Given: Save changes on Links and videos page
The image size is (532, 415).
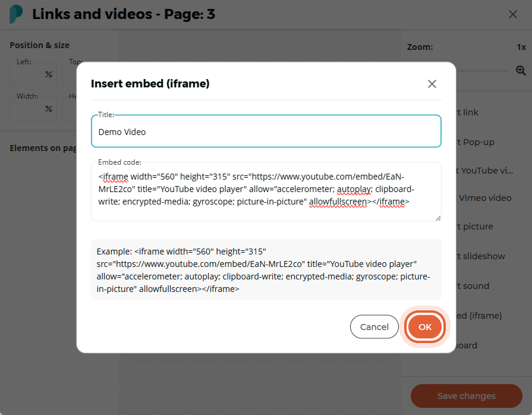Looking at the screenshot, I should coord(467,396).
